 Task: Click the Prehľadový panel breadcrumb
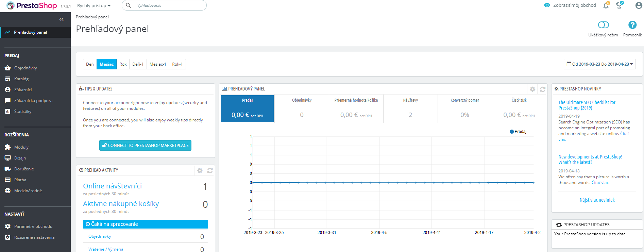[x=92, y=17]
